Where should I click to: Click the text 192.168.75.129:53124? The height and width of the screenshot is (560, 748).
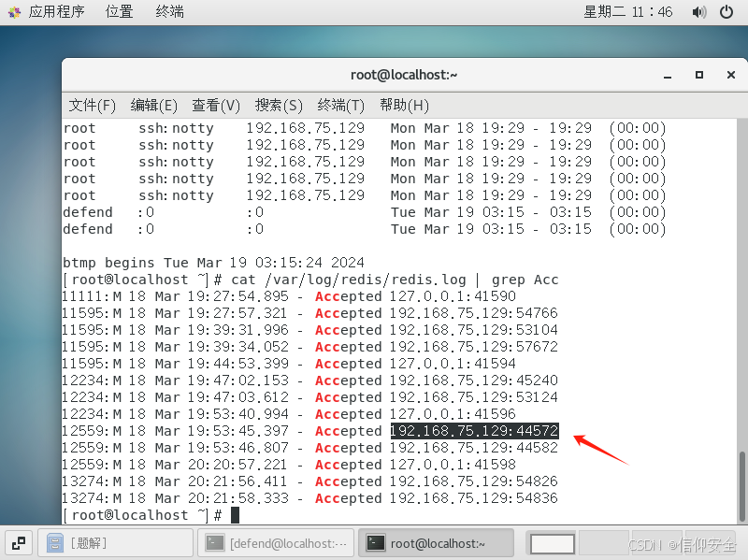tap(474, 397)
